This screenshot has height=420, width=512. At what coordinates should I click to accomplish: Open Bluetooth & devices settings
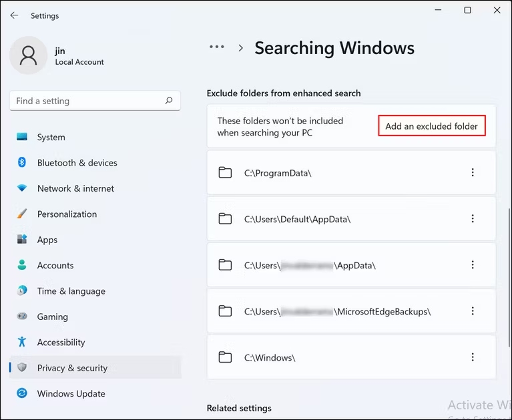point(95,163)
